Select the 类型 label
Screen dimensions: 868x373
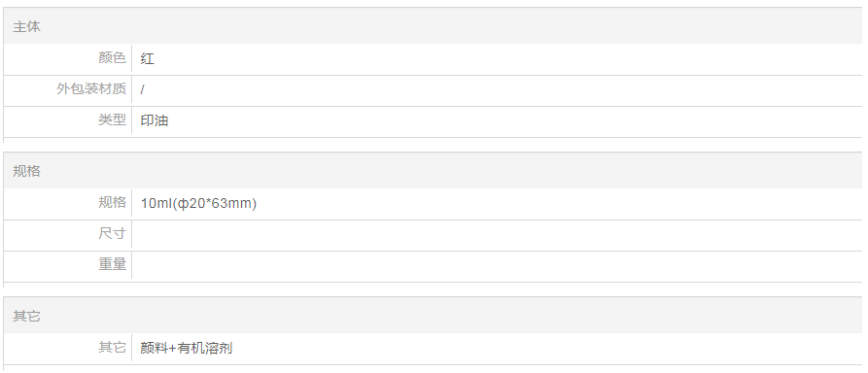click(113, 119)
